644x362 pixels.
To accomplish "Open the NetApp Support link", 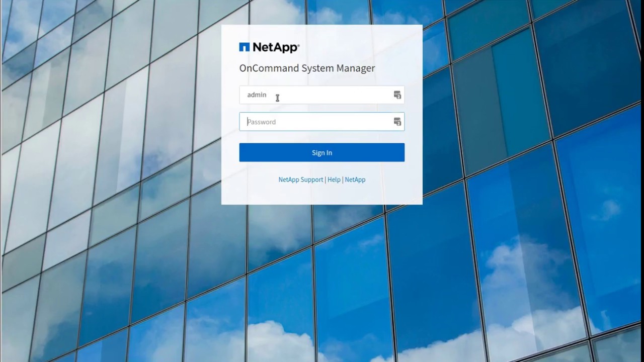I will point(301,179).
